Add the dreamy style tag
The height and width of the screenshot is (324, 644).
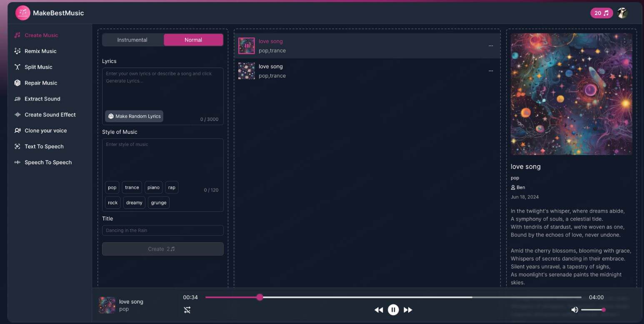(134, 203)
